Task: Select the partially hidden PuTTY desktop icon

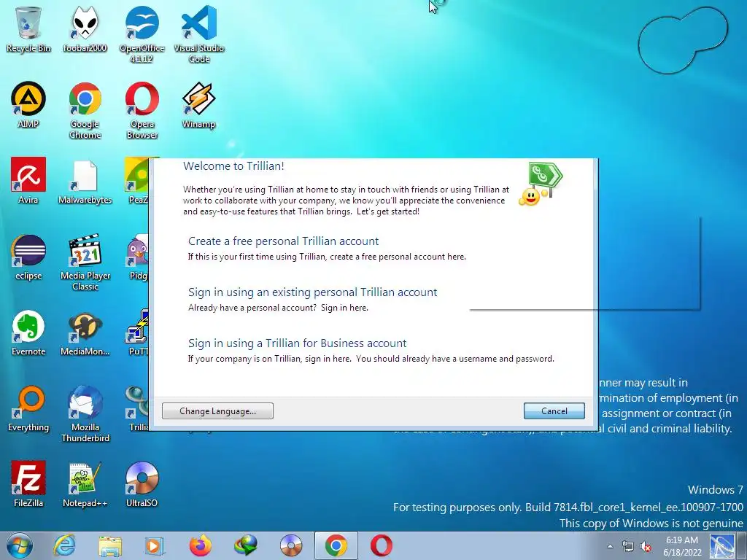Action: pyautogui.click(x=137, y=332)
